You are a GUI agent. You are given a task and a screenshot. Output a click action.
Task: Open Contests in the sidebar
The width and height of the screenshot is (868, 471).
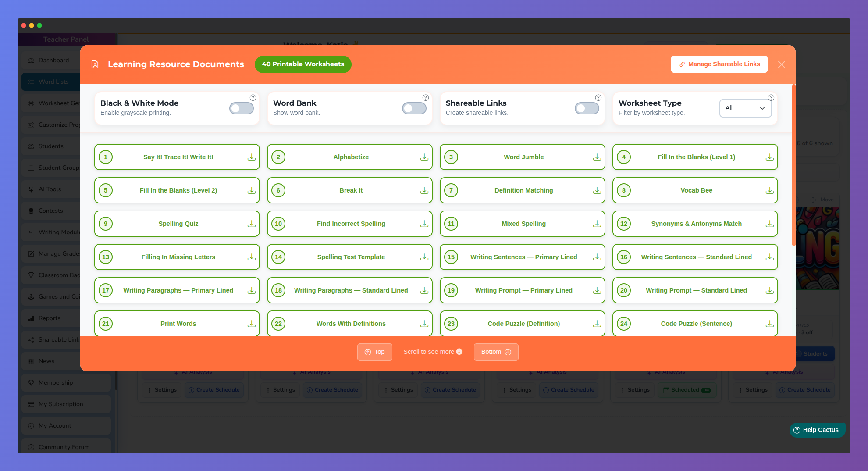(52, 211)
